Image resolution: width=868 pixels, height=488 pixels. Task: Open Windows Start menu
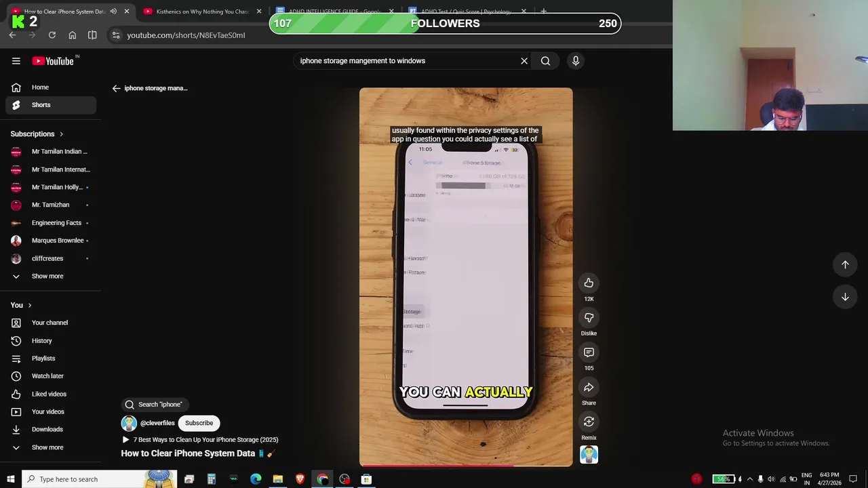(x=10, y=479)
